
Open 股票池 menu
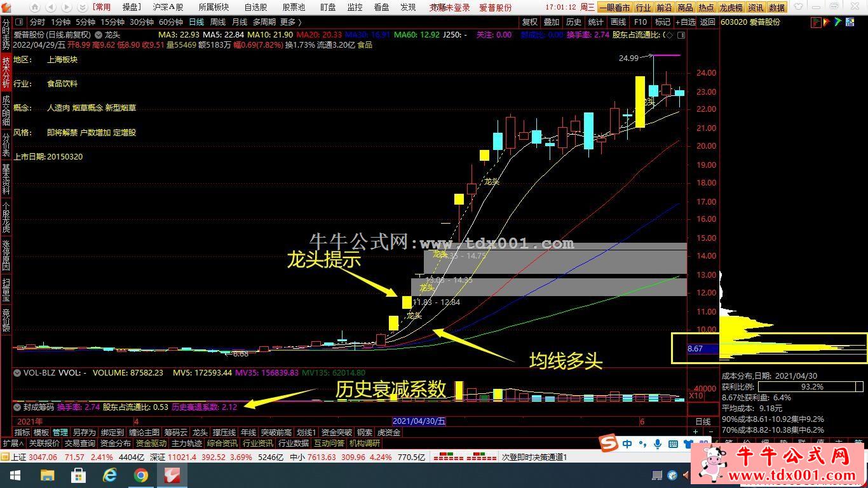pyautogui.click(x=294, y=7)
